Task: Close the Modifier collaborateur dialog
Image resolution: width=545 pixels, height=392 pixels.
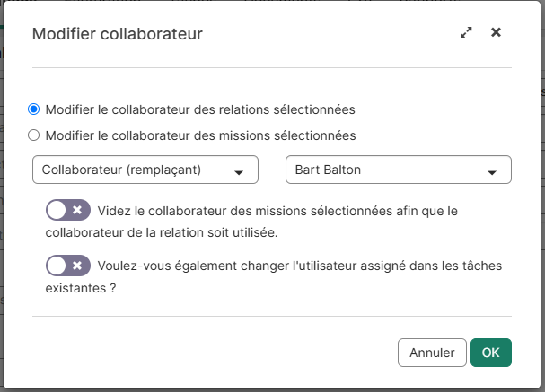Action: 496,33
